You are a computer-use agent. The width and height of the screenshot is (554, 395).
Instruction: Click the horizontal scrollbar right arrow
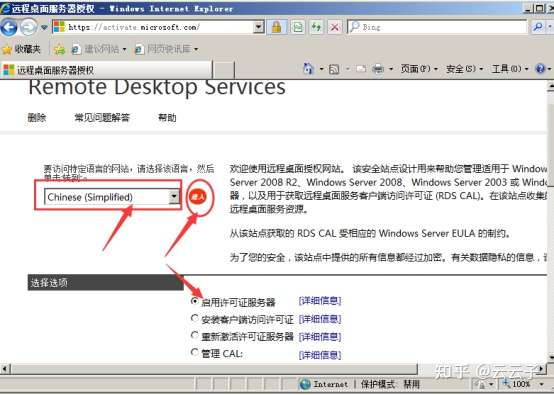tap(541, 369)
